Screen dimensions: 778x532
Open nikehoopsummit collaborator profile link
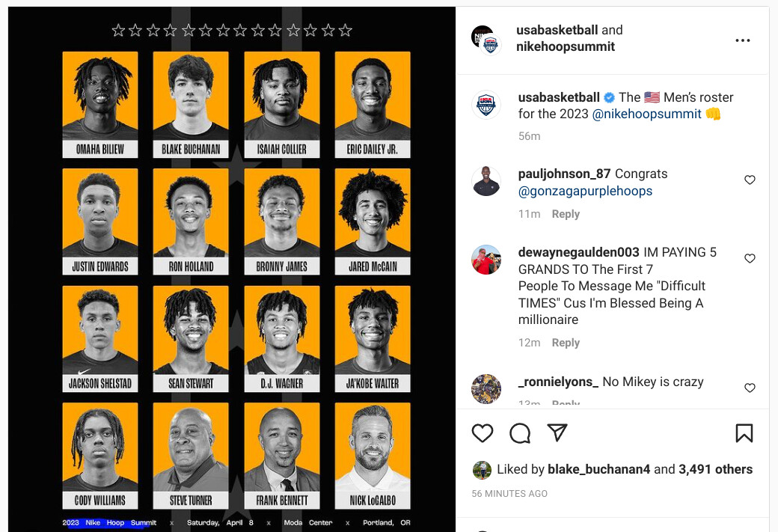[565, 46]
